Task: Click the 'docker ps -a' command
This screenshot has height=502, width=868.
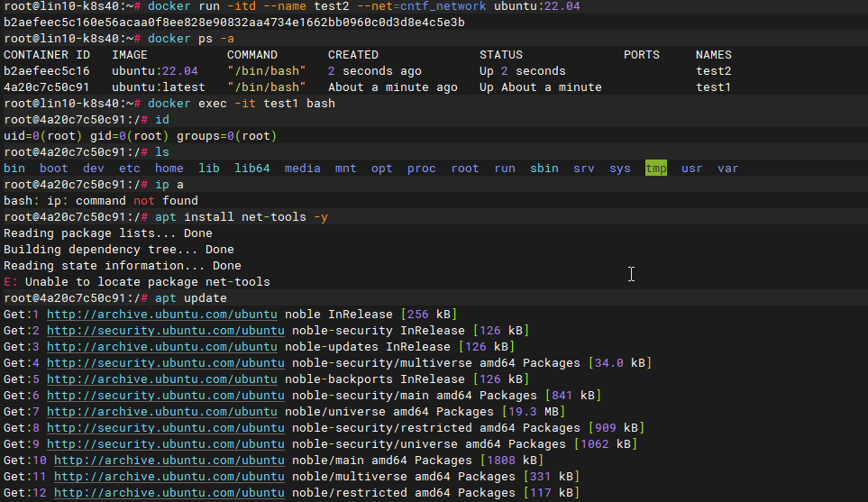Action: pyautogui.click(x=190, y=39)
